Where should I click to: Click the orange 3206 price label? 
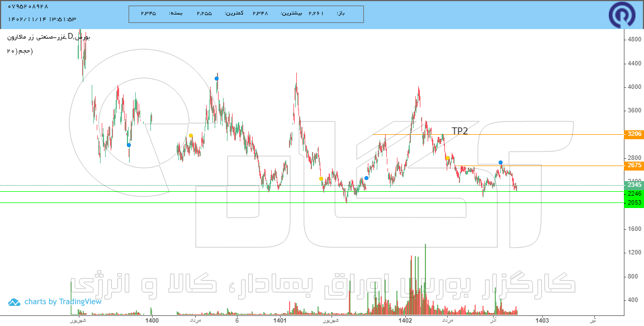click(x=633, y=134)
